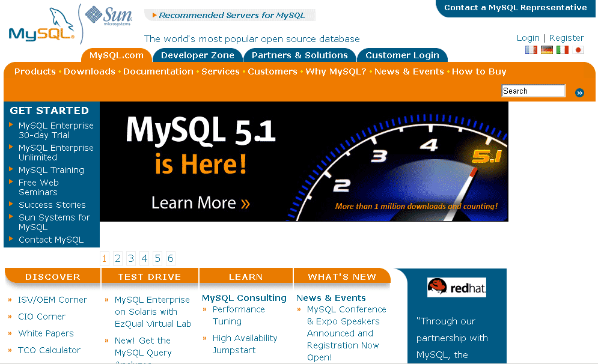
Task: Open the MySQL.com tab
Action: point(117,55)
